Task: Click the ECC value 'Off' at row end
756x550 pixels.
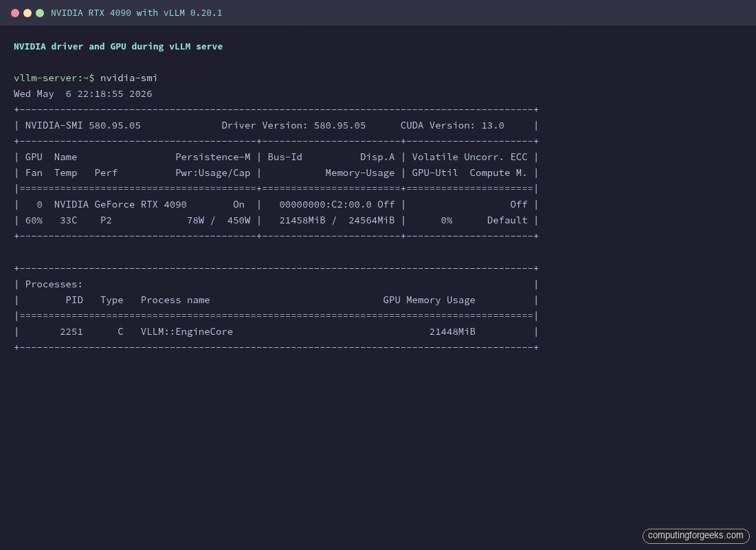Action: 519,205
